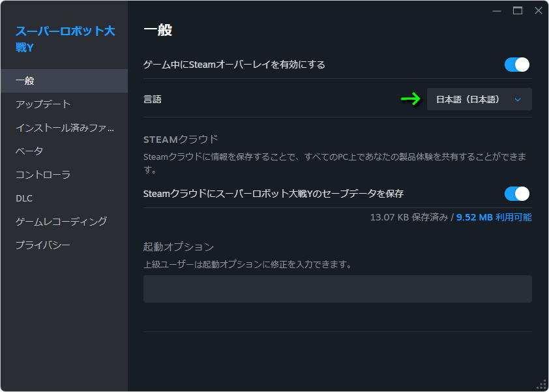Minimize the properties window

coord(496,11)
